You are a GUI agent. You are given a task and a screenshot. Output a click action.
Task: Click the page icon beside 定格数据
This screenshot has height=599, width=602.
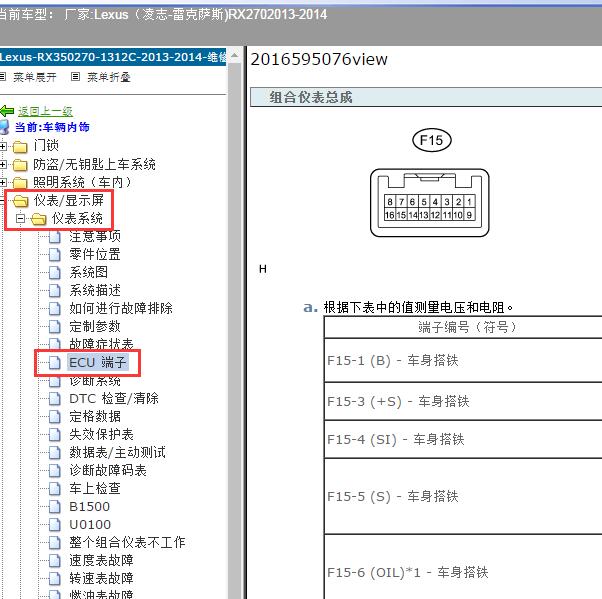click(x=55, y=417)
